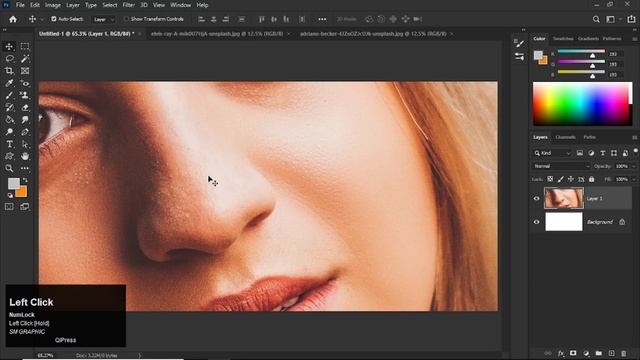Toggle the Auto-Select checkbox
Viewport: 640px width, 360px height.
(53, 19)
